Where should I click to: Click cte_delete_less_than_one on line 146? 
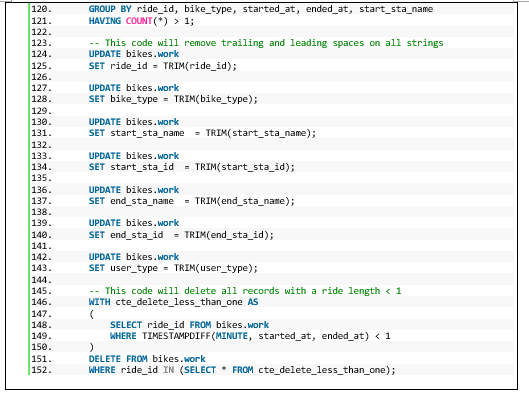[179, 302]
